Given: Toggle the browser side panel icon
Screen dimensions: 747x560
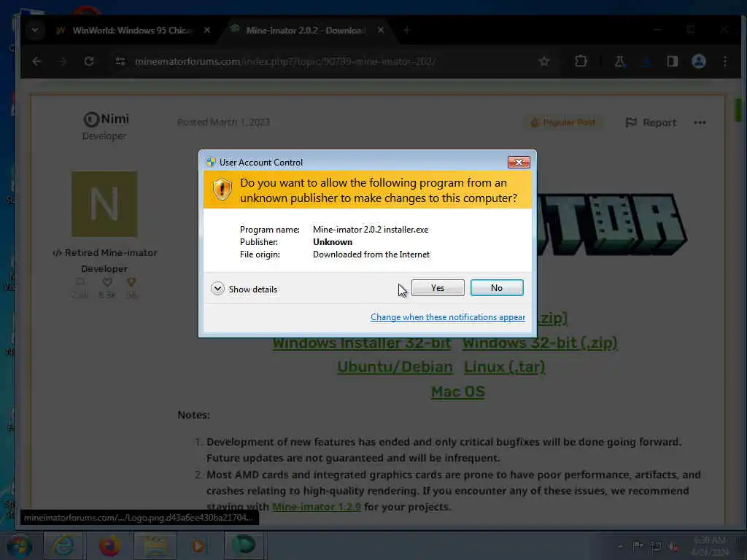Looking at the screenshot, I should (672, 61).
